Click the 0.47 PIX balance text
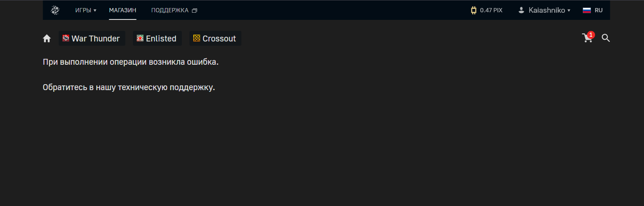The image size is (644, 206). (x=491, y=10)
